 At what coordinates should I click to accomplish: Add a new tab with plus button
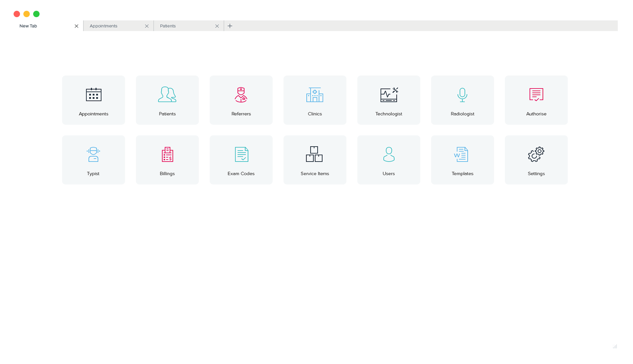pos(230,26)
